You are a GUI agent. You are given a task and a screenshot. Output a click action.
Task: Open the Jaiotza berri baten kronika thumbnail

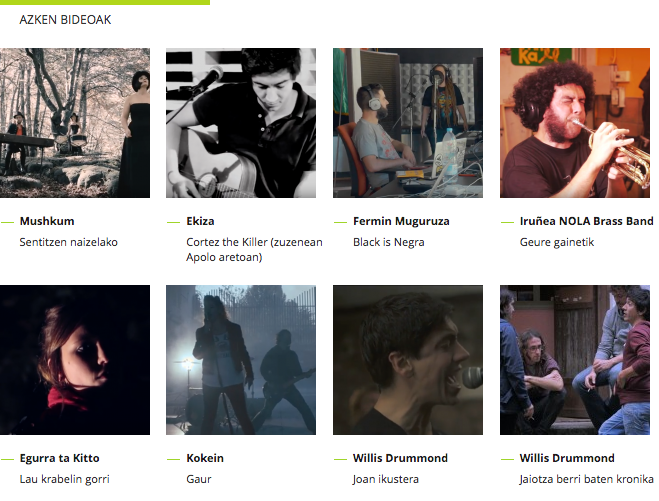(x=575, y=360)
